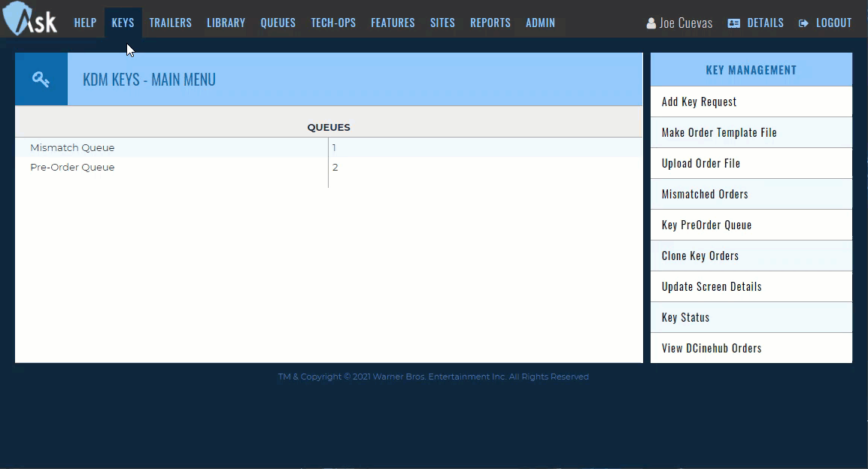Screen dimensions: 868x469
Task: Open the Tech-Ops menu
Action: point(333,23)
